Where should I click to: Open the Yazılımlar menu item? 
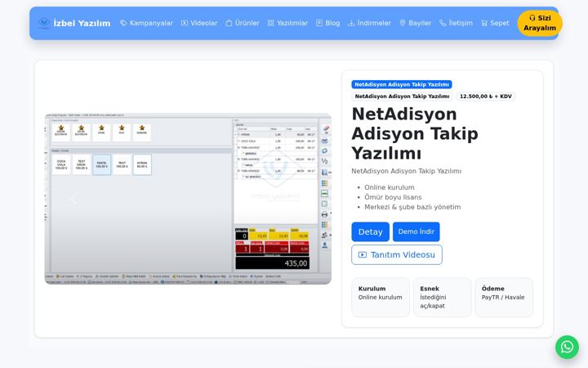[287, 23]
